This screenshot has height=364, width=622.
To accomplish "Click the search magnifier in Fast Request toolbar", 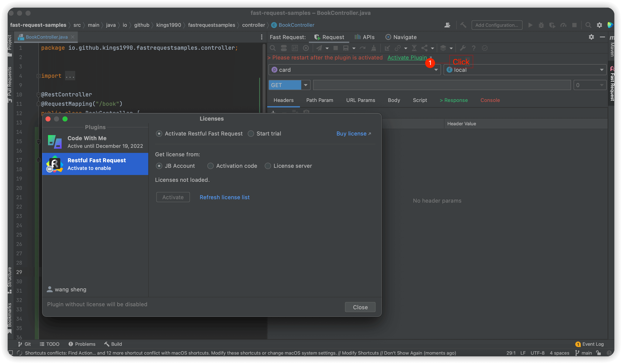I will click(x=273, y=48).
